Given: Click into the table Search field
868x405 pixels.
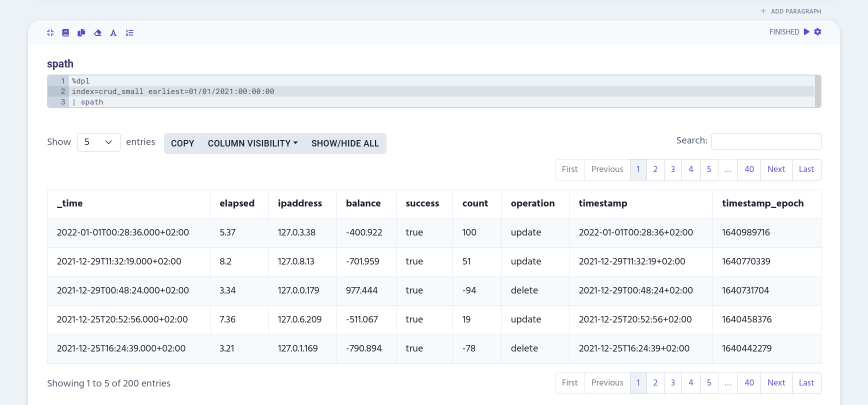Looking at the screenshot, I should pos(766,141).
